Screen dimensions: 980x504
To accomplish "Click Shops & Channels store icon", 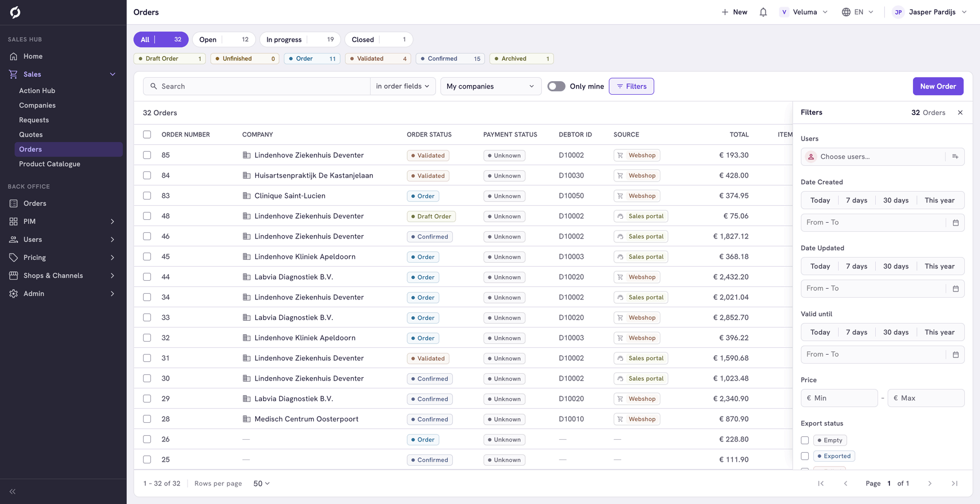I will point(14,276).
